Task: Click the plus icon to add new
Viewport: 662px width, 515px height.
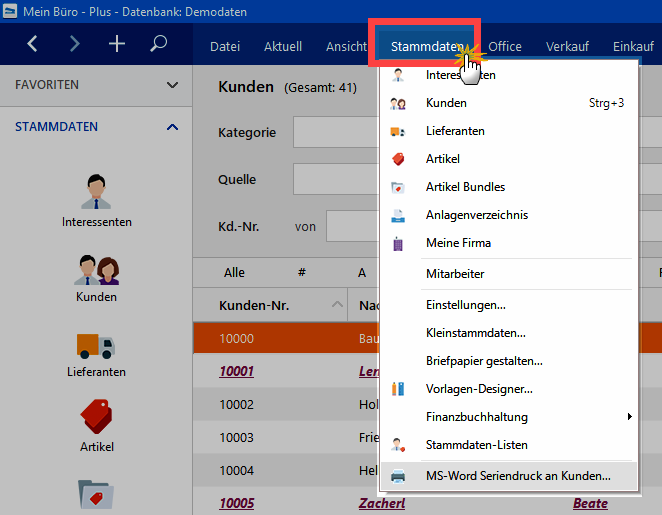Action: click(x=117, y=43)
